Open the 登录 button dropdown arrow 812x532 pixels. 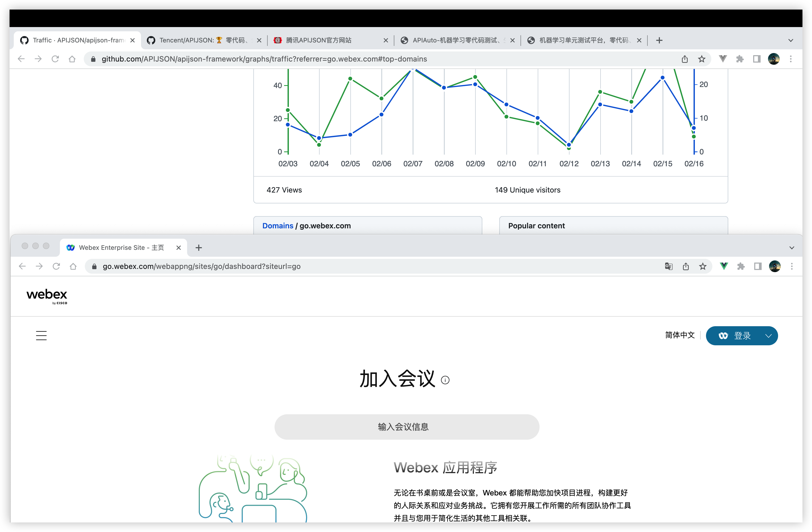pyautogui.click(x=769, y=336)
